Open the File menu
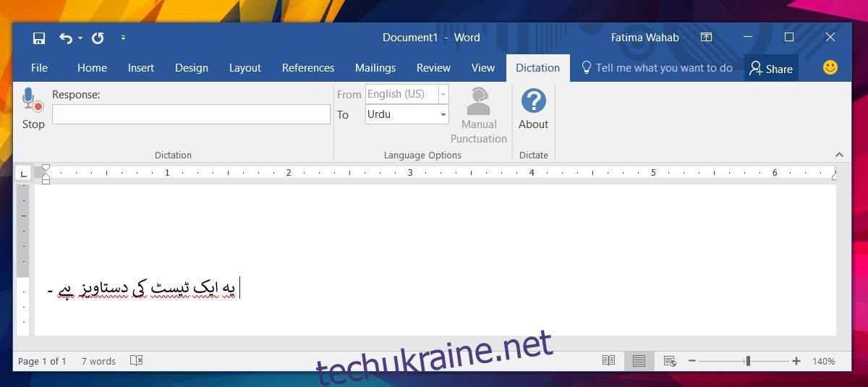Viewport: 868px width, 387px height. (39, 68)
